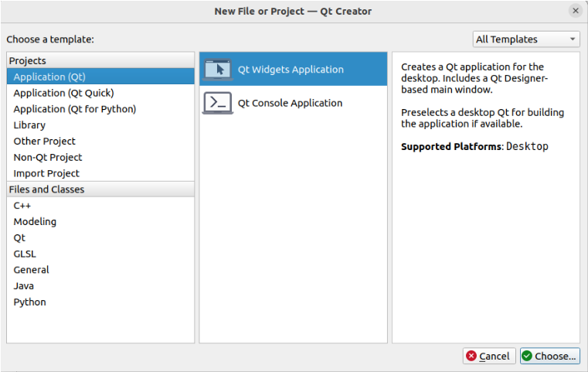Click the Qt Widgets Application template icon
588x372 pixels.
(x=218, y=70)
